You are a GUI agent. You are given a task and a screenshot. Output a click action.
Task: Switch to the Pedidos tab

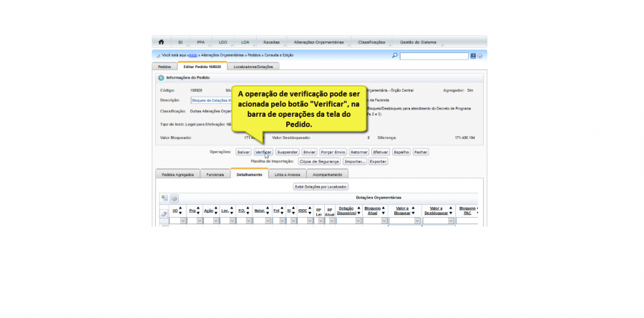[165, 66]
